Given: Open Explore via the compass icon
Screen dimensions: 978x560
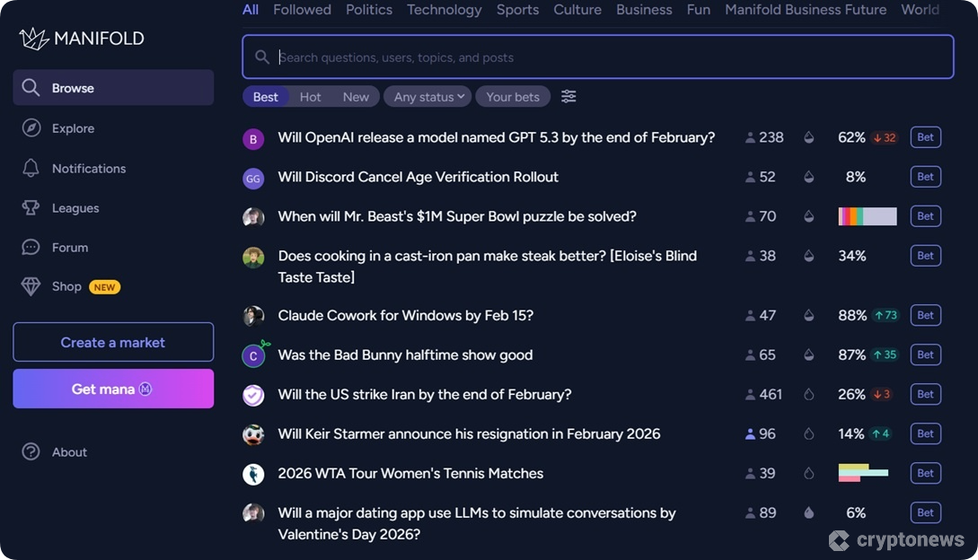Looking at the screenshot, I should tap(31, 128).
